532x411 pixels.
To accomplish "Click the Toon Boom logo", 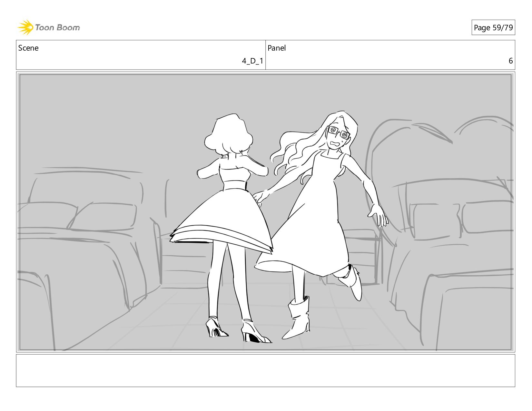I will pos(48,27).
